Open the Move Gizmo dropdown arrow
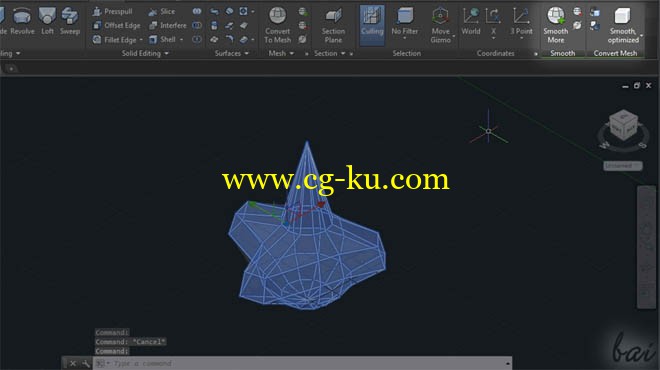 click(x=454, y=36)
